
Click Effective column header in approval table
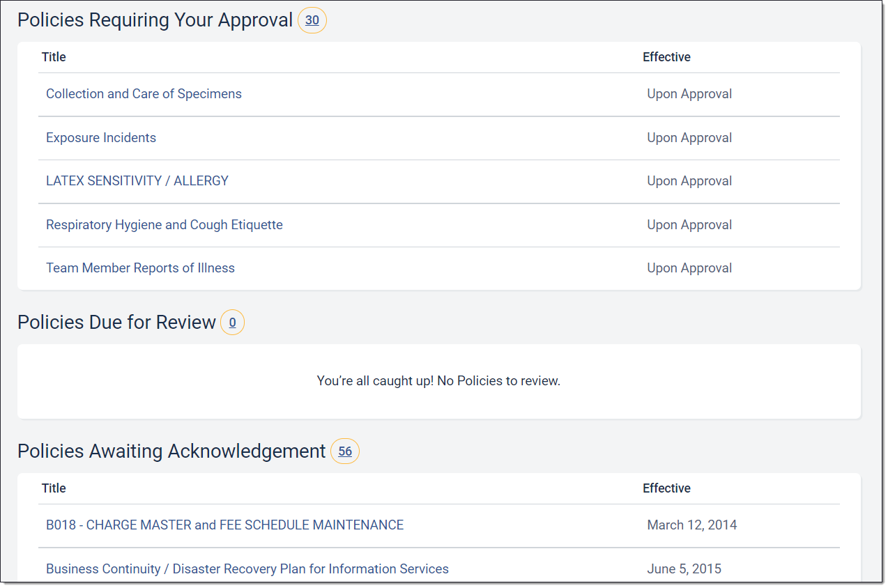pos(666,57)
